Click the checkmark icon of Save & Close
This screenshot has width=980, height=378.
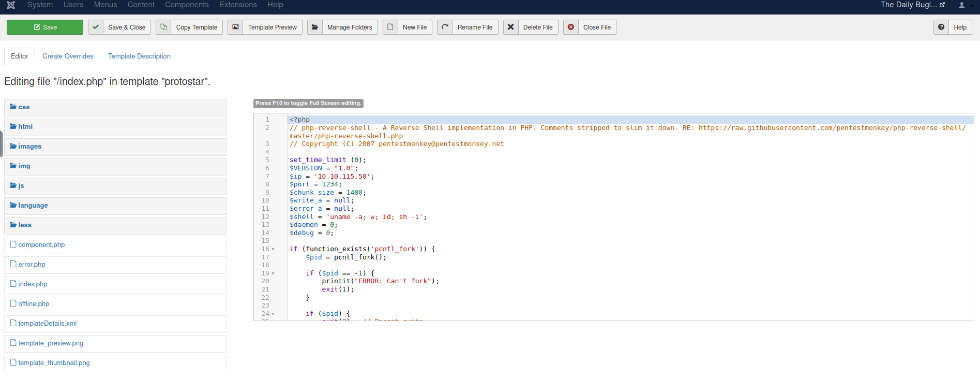click(96, 27)
